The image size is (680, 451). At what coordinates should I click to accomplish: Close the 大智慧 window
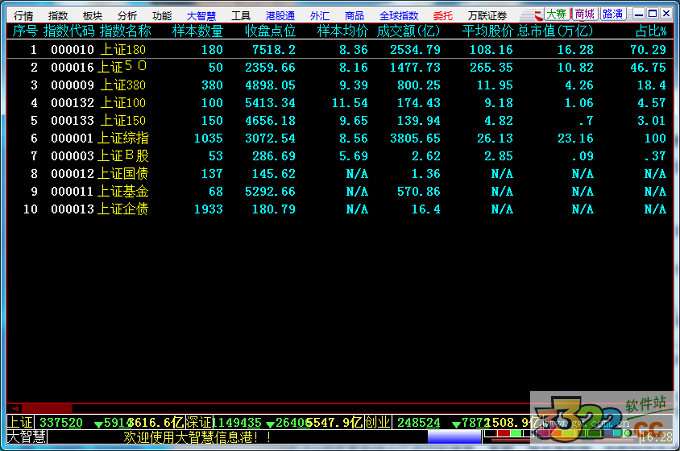[666, 14]
